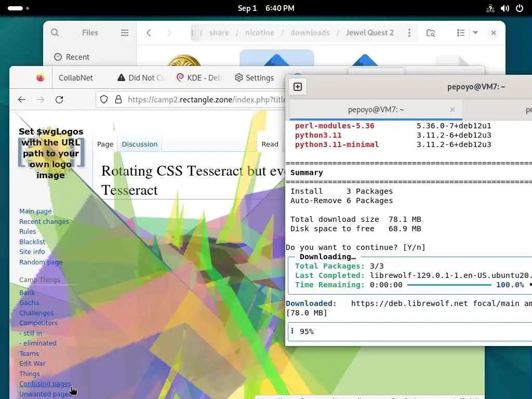Switch to the Settings browser tab
The width and height of the screenshot is (532, 399).
pos(254,78)
